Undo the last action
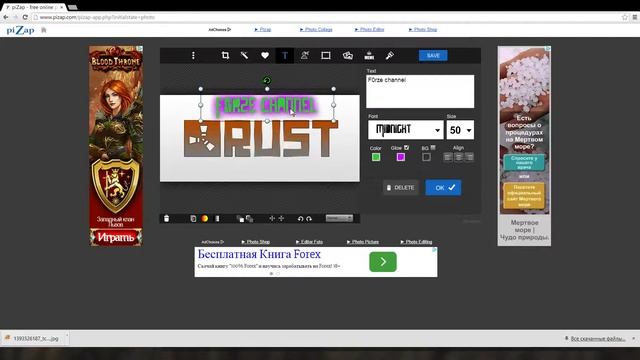The height and width of the screenshot is (360, 640). [x=300, y=219]
